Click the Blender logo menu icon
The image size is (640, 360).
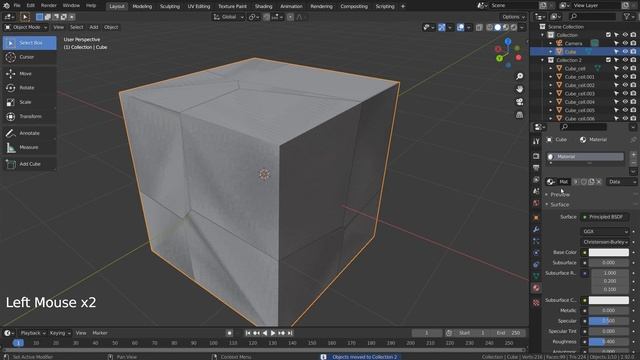click(6, 6)
